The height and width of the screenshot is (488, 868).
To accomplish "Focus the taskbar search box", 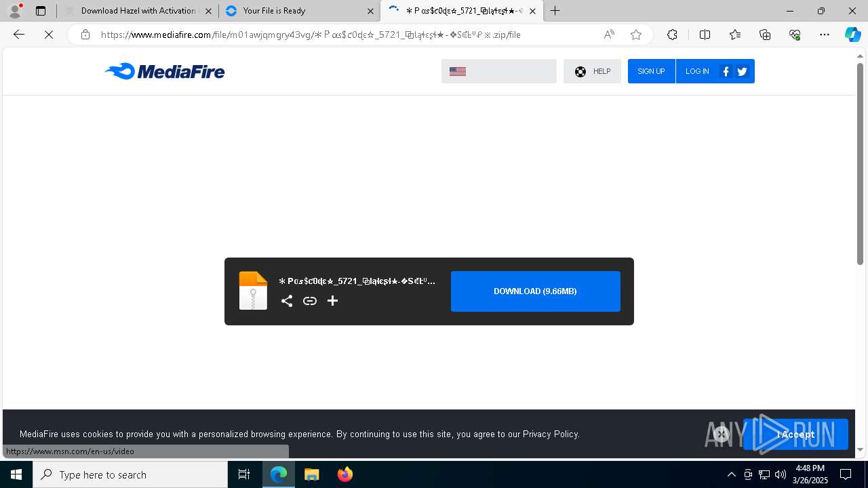I will 130,474.
